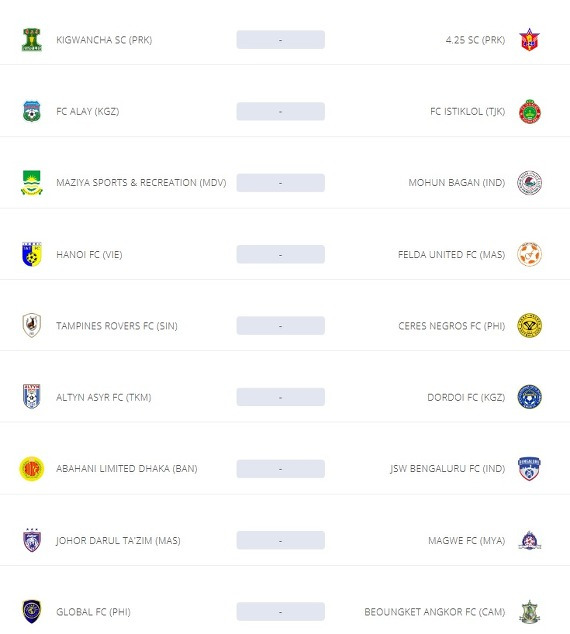The image size is (570, 634).
Task: Click the JSW Bengaluru FC badge
Action: tap(529, 469)
